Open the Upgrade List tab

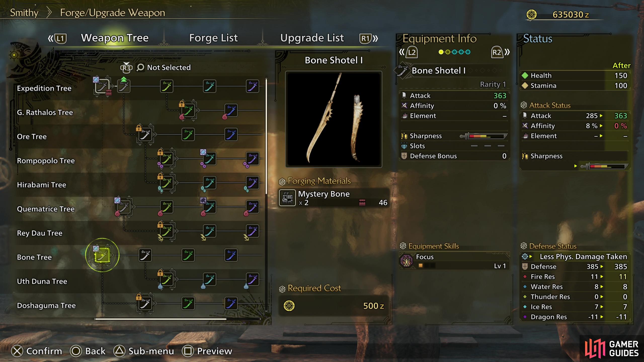tap(312, 38)
